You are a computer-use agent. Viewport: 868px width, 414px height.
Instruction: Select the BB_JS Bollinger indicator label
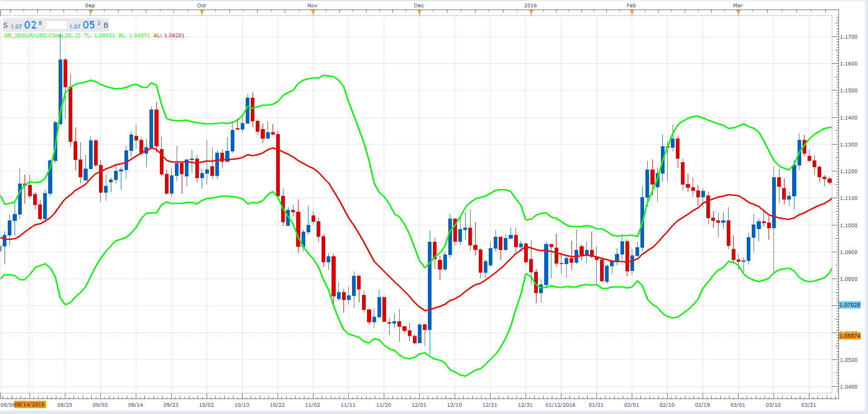pos(42,35)
